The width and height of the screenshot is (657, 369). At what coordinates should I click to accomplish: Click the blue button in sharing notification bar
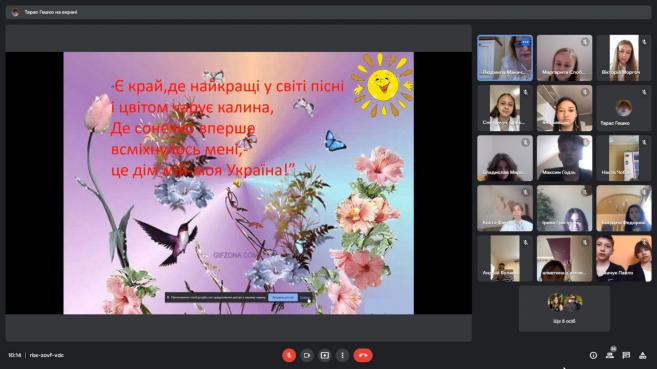283,297
